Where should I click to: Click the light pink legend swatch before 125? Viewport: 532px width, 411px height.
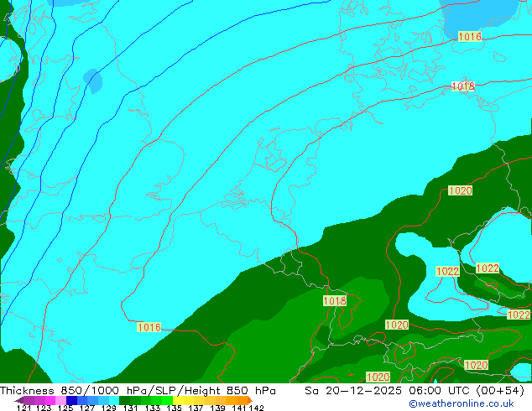[60, 400]
